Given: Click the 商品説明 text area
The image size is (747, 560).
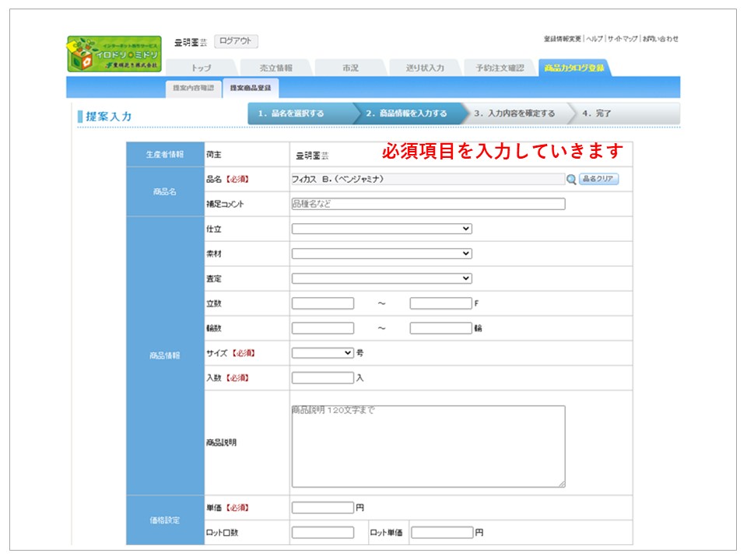Looking at the screenshot, I should click(428, 446).
